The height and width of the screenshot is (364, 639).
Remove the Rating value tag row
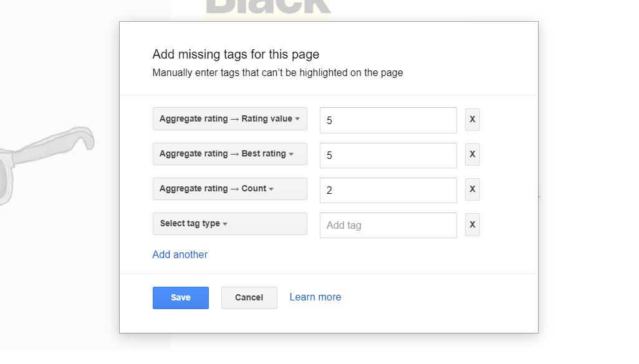pyautogui.click(x=472, y=120)
